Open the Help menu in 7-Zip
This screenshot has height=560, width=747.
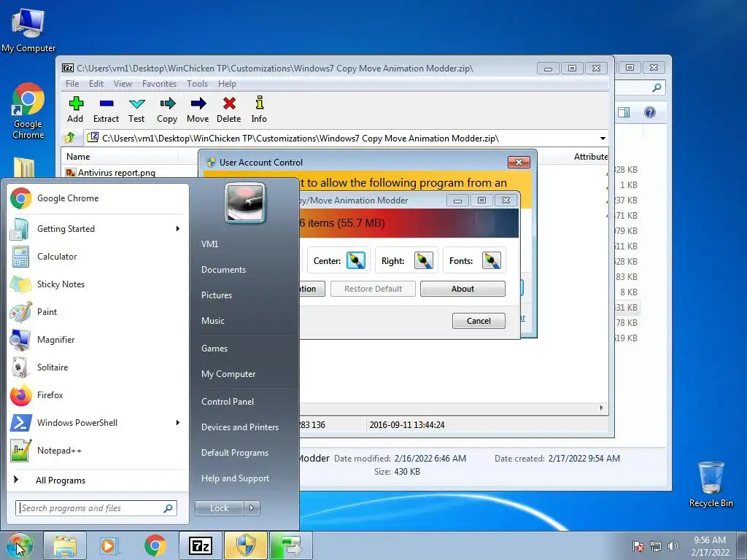228,84
